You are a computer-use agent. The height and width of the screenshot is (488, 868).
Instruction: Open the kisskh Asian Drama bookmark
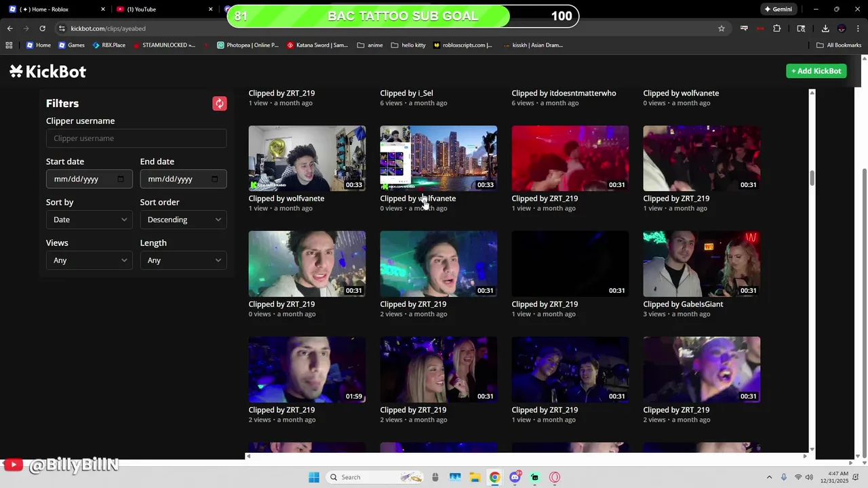(533, 45)
